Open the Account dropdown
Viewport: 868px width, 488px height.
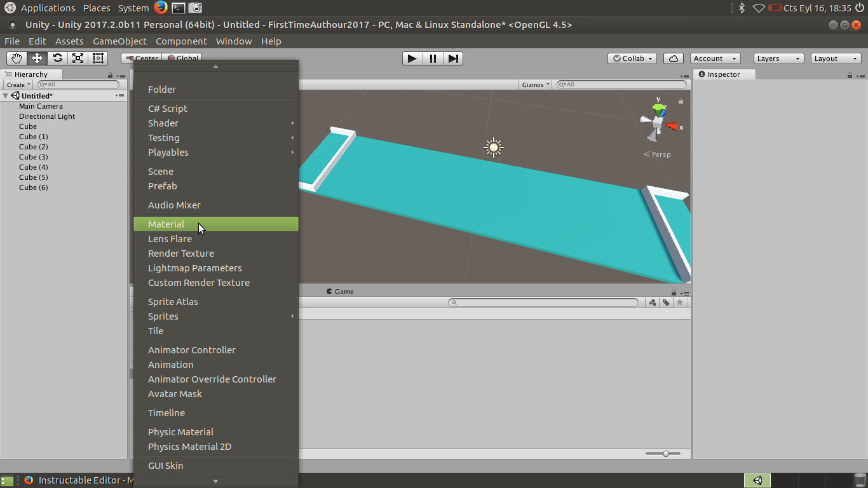[715, 58]
